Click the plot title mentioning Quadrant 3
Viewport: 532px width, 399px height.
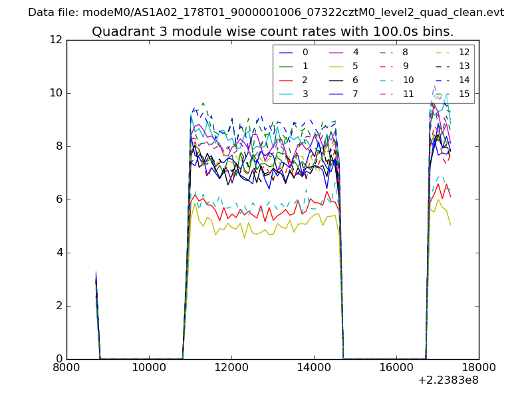tap(273, 31)
